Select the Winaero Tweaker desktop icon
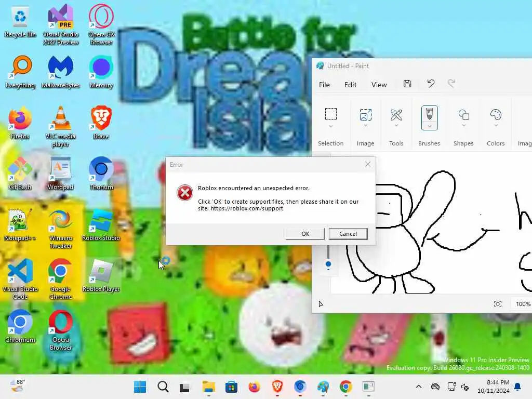Screen dimensions: 532x399 click(x=61, y=229)
